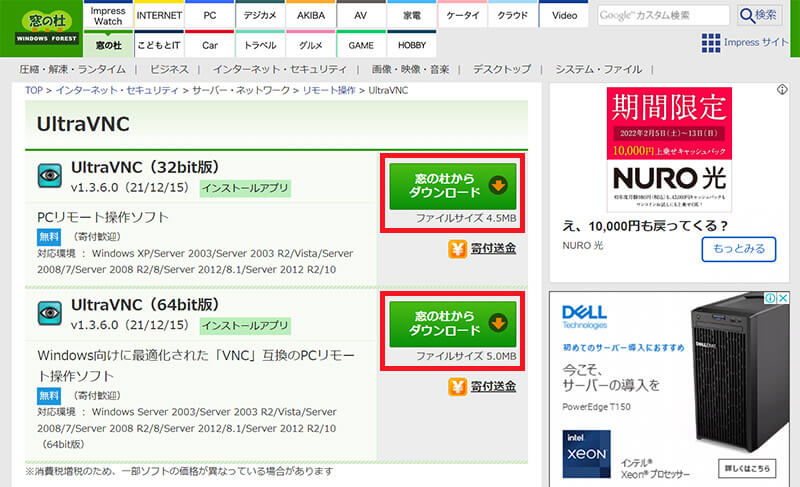The image size is (800, 487).
Task: Click the 'え、10,000円も戻ってくる？' ad headline
Action: [x=645, y=226]
